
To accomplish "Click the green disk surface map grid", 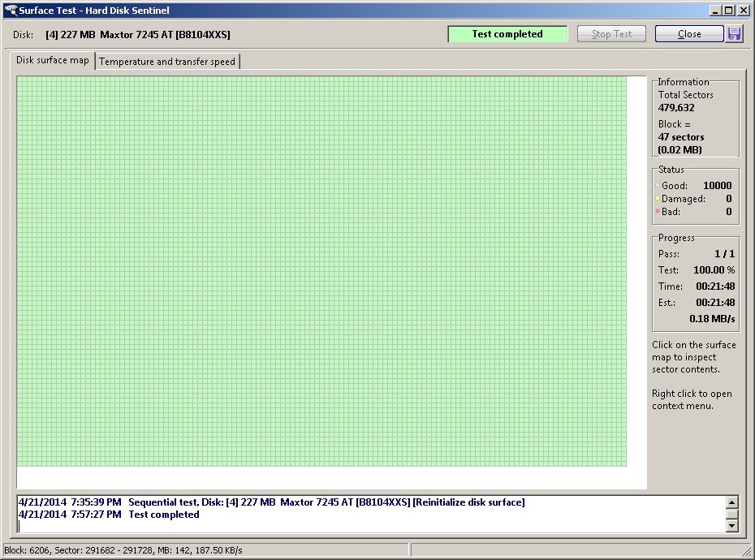I will point(321,271).
